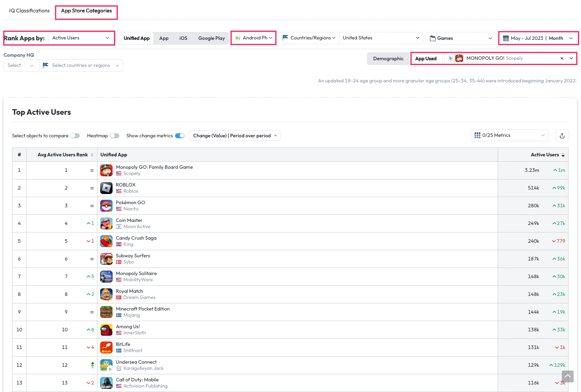Viewport: 581px width, 392px height.
Task: Select the iOS segment
Action: coord(183,38)
